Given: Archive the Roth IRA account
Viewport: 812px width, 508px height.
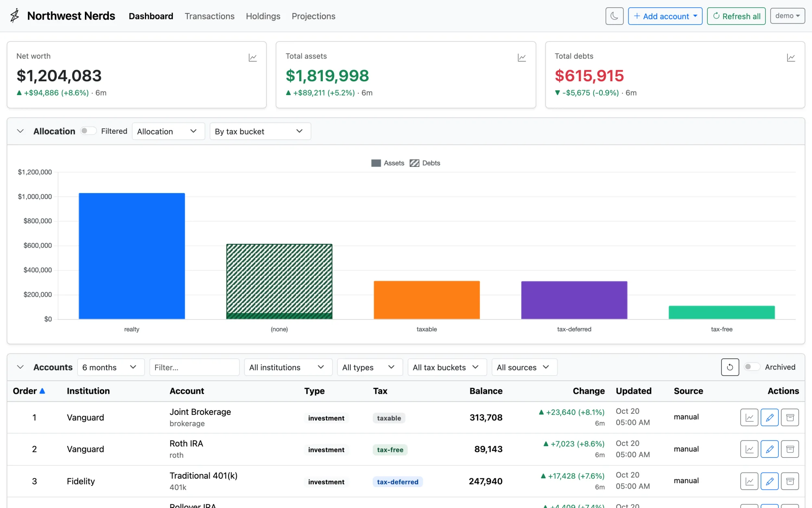Looking at the screenshot, I should click(x=790, y=449).
